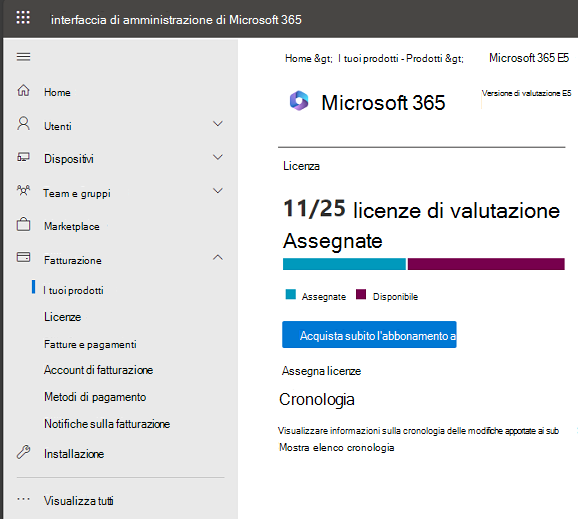Click the Fatturazione credit card icon
578x519 pixels.
tap(23, 257)
